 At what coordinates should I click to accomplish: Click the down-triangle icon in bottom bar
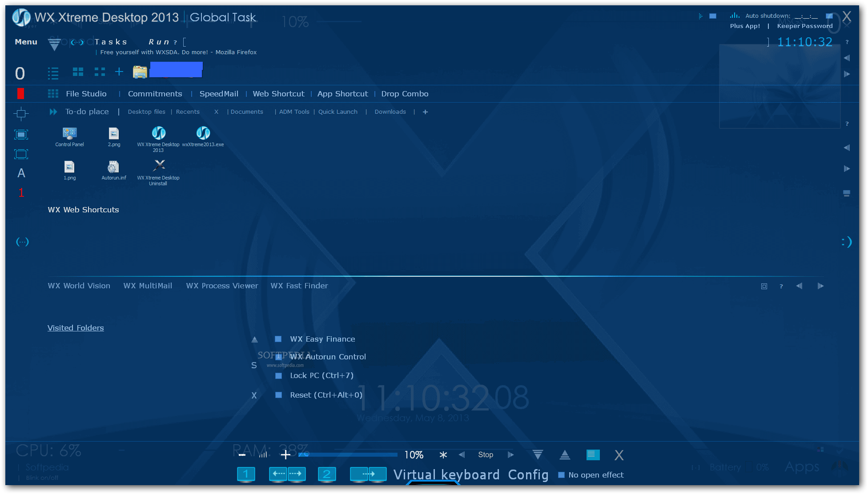538,454
